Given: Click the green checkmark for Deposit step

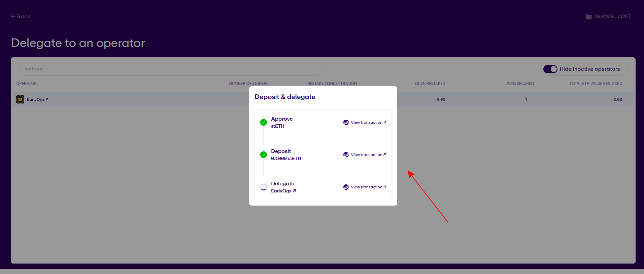Looking at the screenshot, I should pyautogui.click(x=264, y=155).
